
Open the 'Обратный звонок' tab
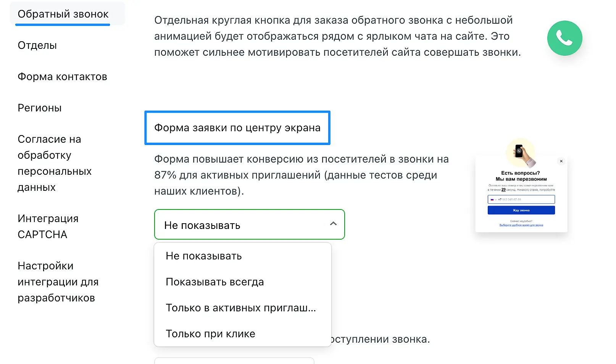coord(63,14)
